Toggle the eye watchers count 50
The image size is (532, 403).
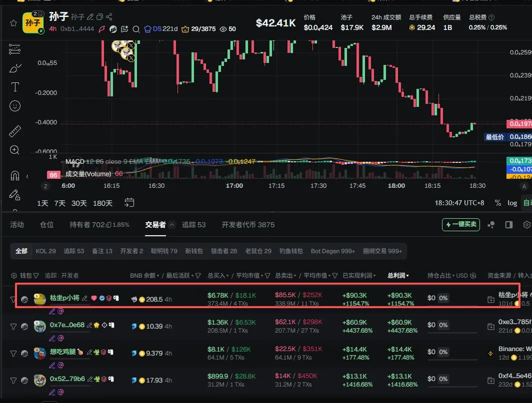227,29
